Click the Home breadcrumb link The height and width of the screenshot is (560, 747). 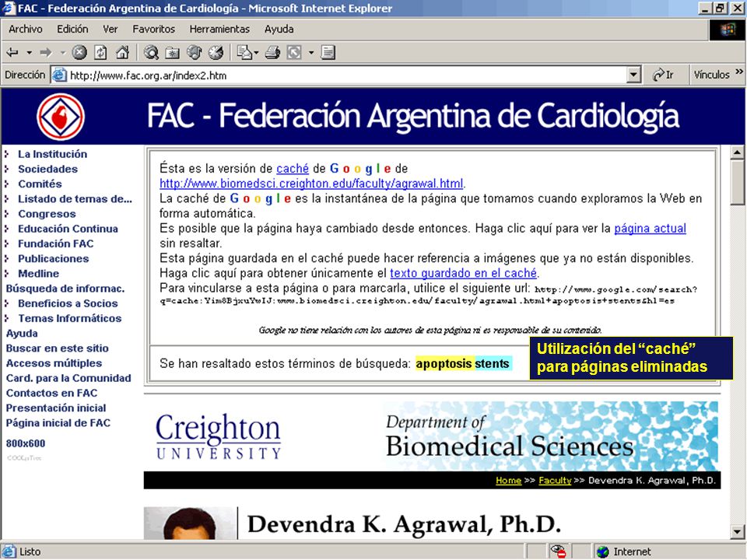tap(508, 481)
